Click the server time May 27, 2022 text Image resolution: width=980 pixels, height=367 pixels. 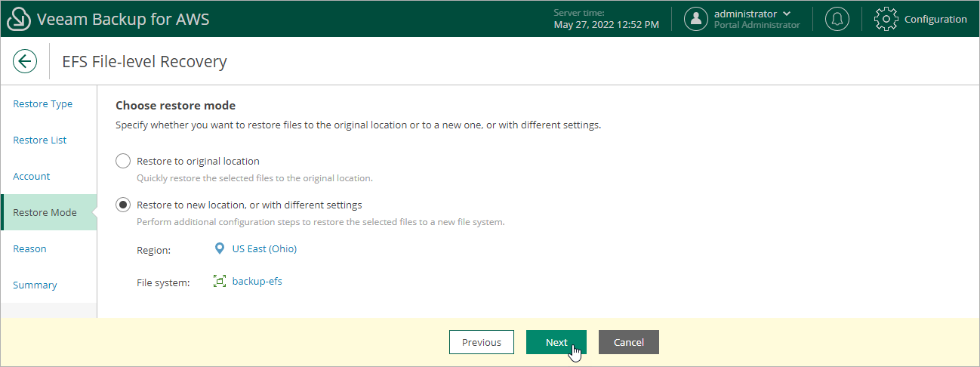[606, 24]
